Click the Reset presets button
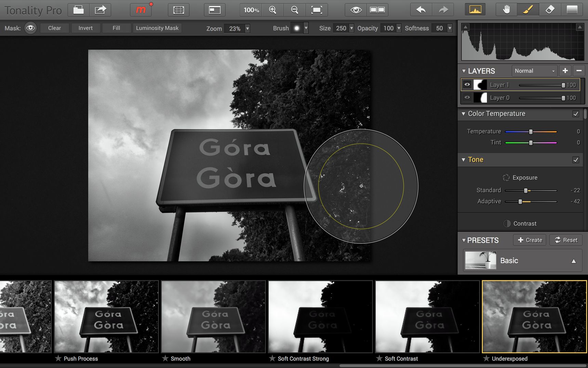The image size is (588, 368). coord(566,240)
